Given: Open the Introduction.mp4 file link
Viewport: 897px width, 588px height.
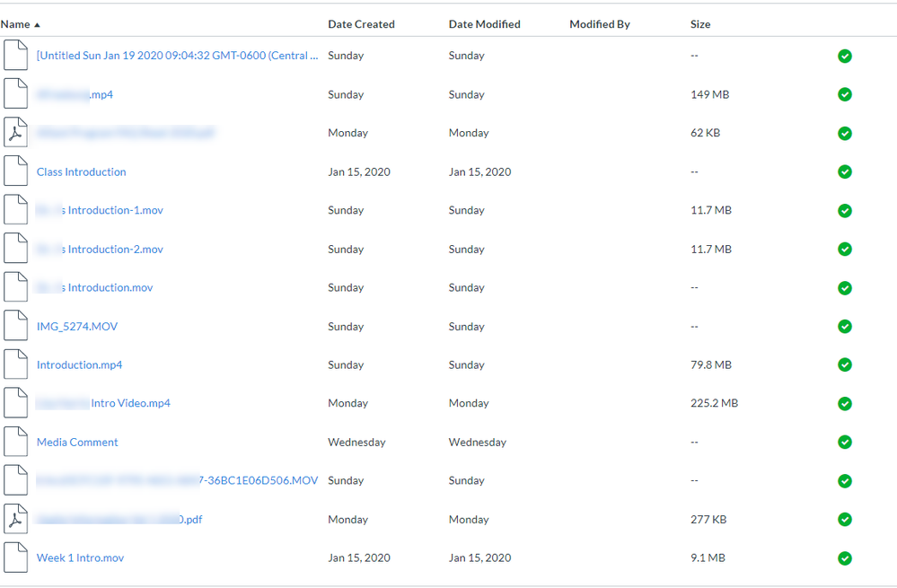Looking at the screenshot, I should click(79, 364).
